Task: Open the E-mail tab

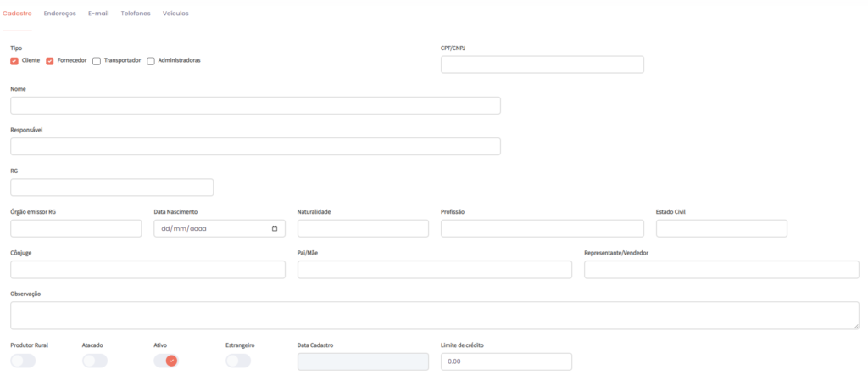Action: click(x=98, y=14)
